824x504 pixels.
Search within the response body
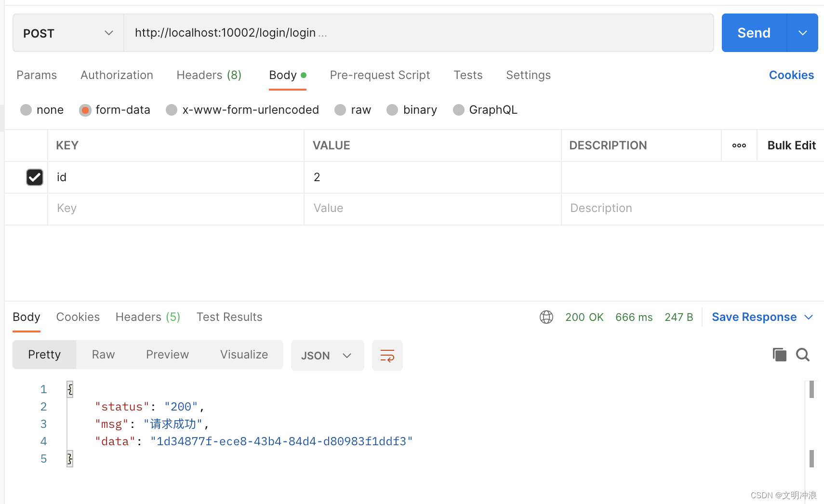(x=802, y=354)
